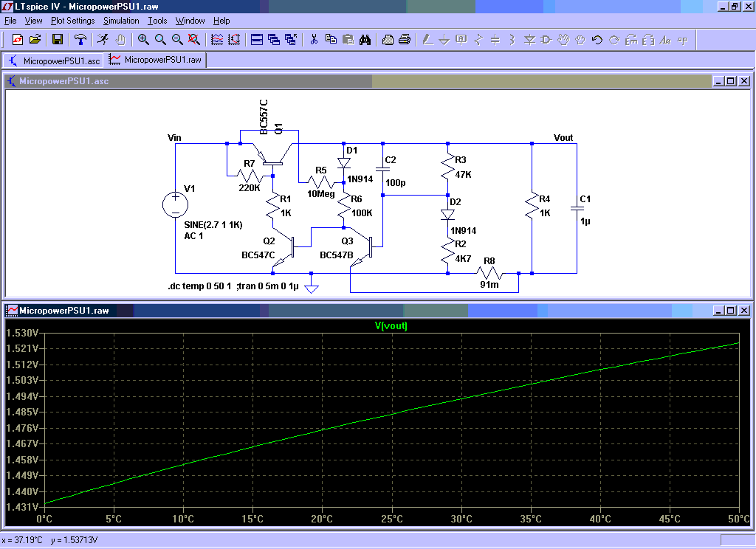Open the Tools menu
The height and width of the screenshot is (549, 756).
[157, 21]
